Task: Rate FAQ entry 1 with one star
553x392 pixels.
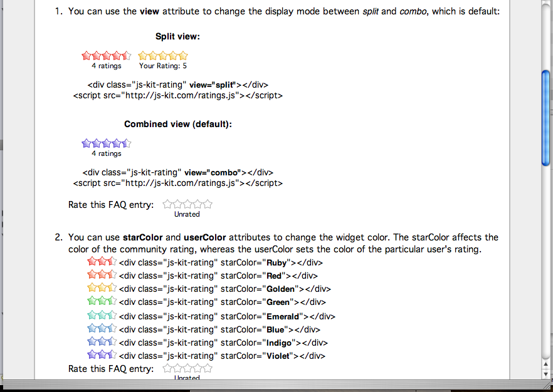Action: pyautogui.click(x=167, y=204)
